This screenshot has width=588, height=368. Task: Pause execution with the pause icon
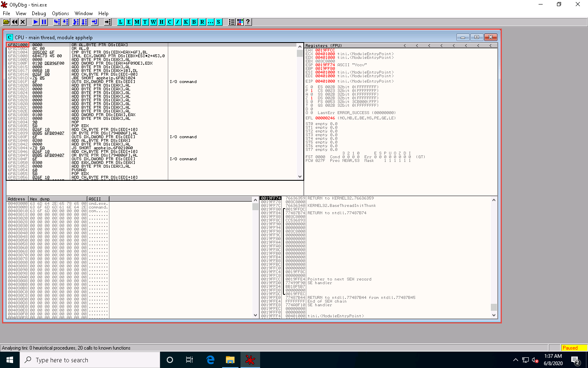pyautogui.click(x=44, y=22)
